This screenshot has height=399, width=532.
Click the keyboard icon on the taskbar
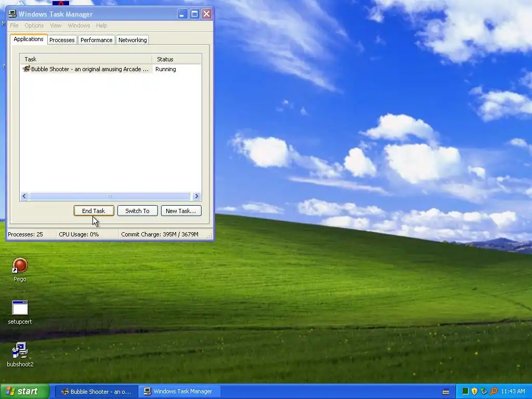[x=446, y=392]
